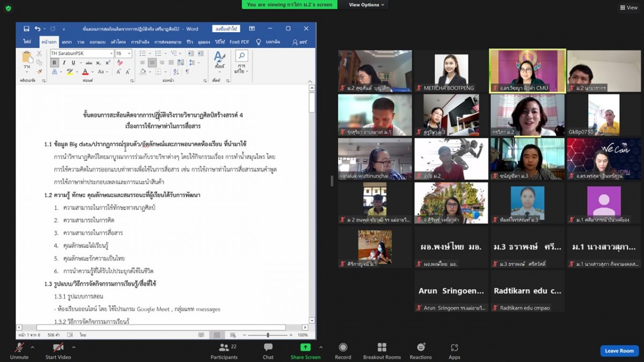The width and height of the screenshot is (644, 362).
Task: Switch to the Foxit PDF tab
Action: click(239, 42)
